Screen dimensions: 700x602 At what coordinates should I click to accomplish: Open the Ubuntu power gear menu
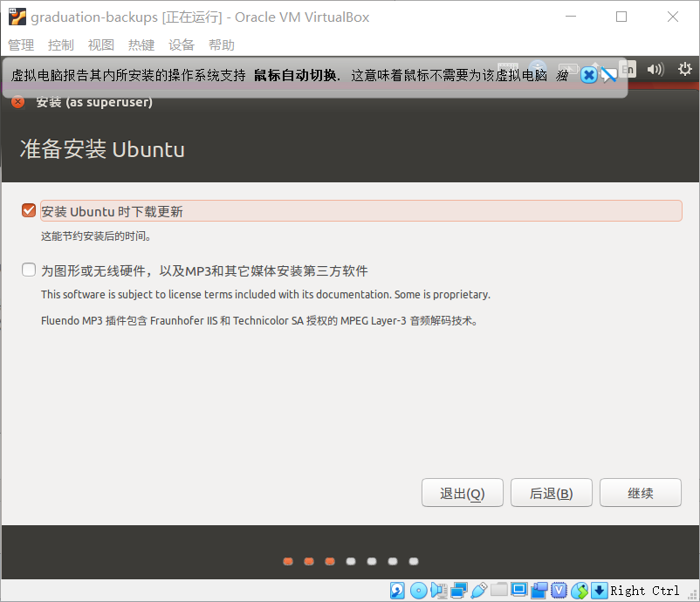[x=685, y=69]
